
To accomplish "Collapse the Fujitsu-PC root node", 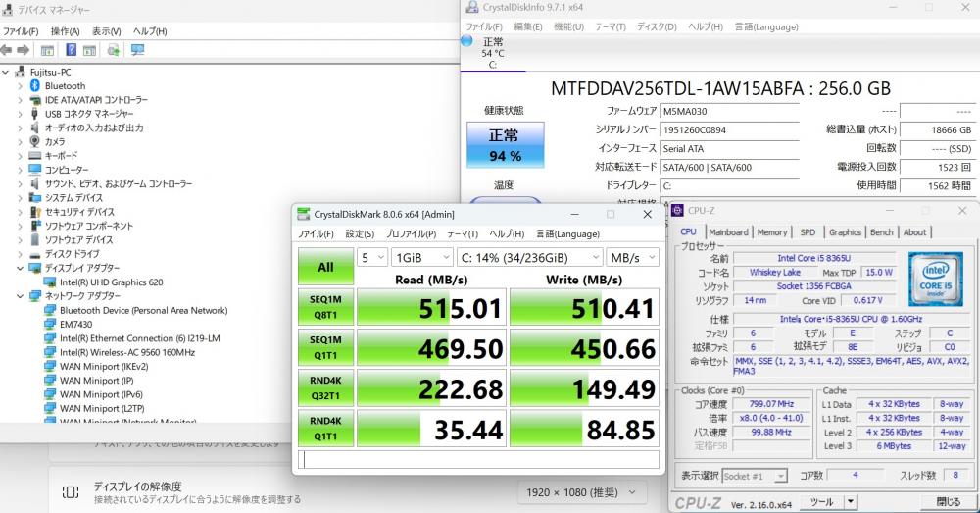I will (x=6, y=72).
